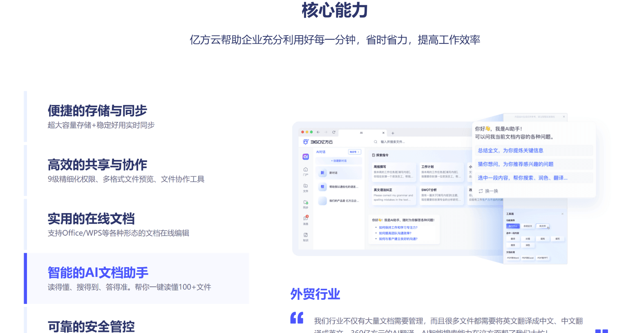
Task: Click the 创建新对话 button in the preview
Action: pyautogui.click(x=339, y=161)
